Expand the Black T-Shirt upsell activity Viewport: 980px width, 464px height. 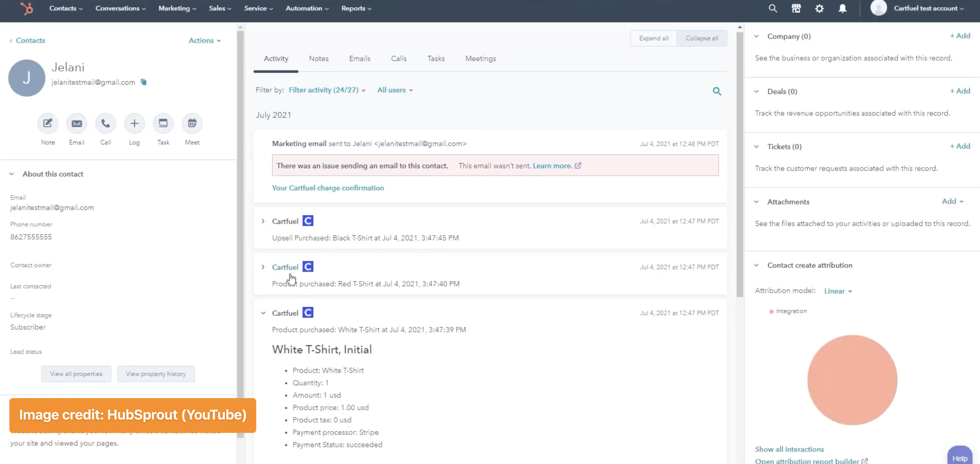coord(263,221)
